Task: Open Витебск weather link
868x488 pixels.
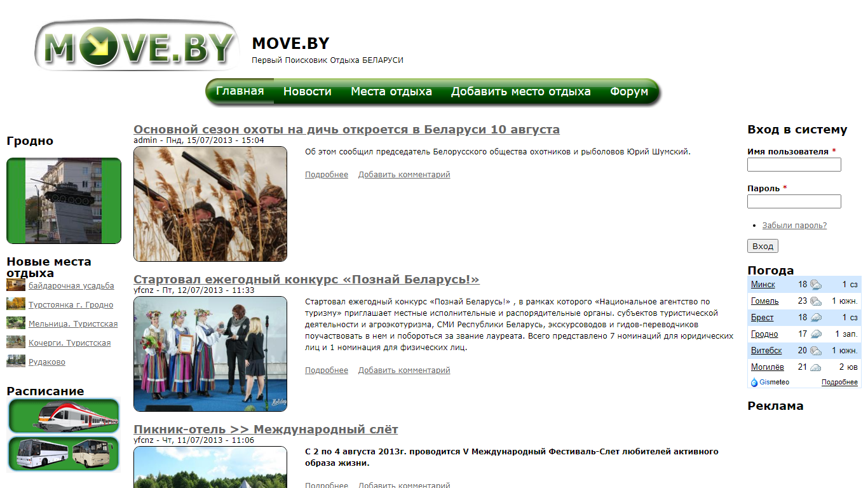Action: coord(766,351)
